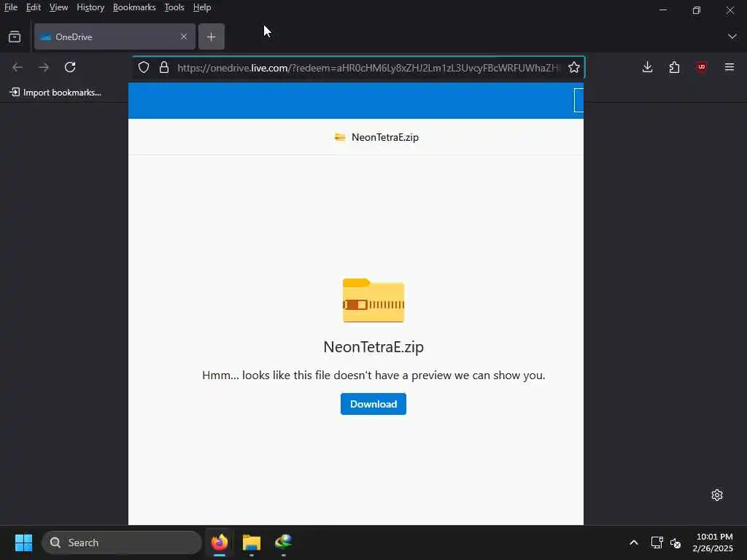Viewport: 747px width, 560px height.
Task: Close the OneDrive tab
Action: point(183,36)
